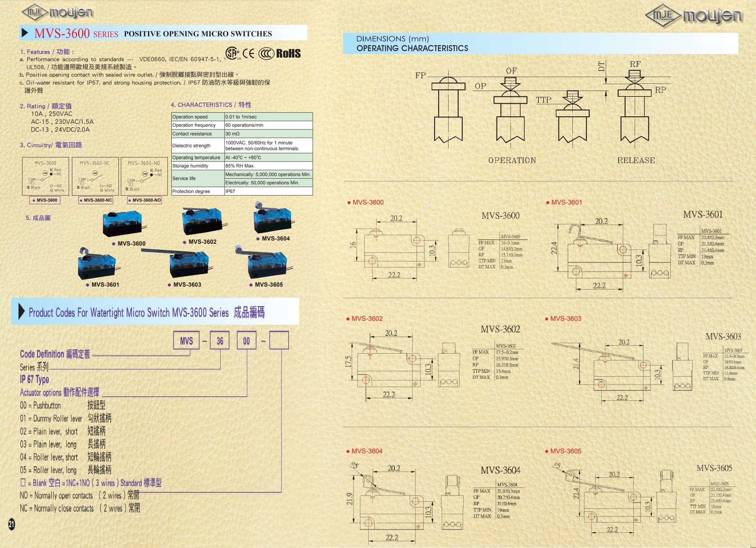Click '03 = Plain lever, long' option
This screenshot has width=756, height=548.
click(63, 444)
